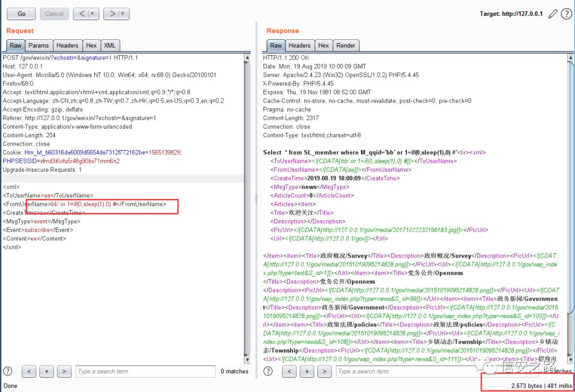The image size is (575, 392).
Task: Click response search previous match button
Action: coord(289,371)
